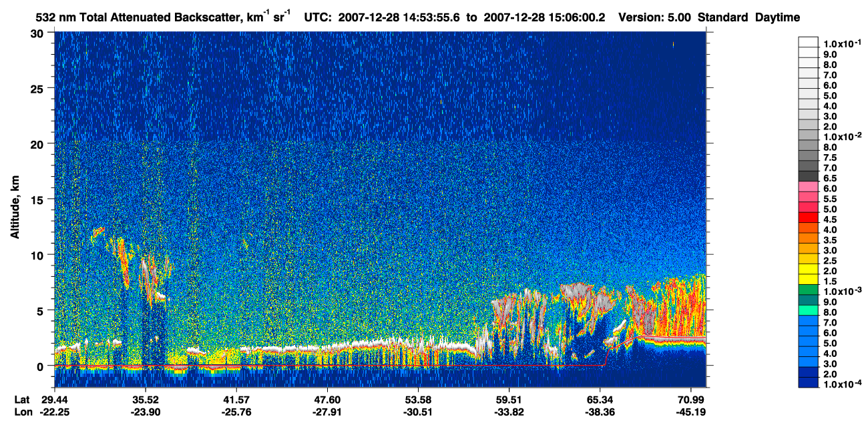Click latitude value '41.57'
The height and width of the screenshot is (445, 868).
tap(236, 399)
